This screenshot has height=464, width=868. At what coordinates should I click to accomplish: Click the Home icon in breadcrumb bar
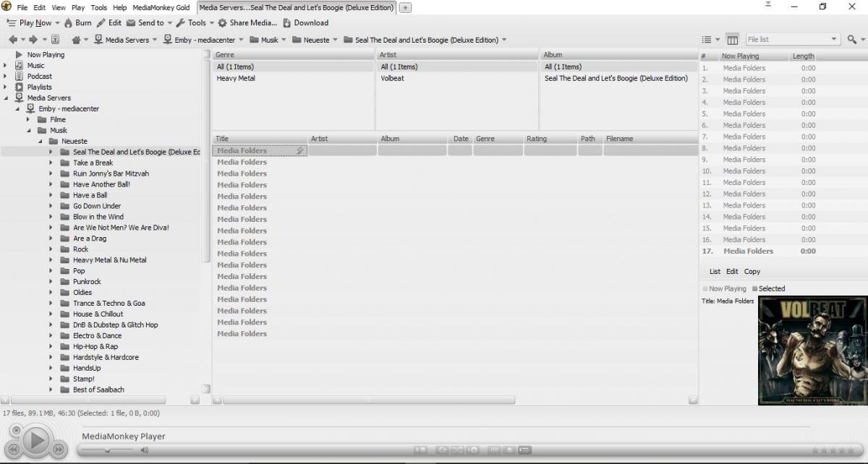76,40
